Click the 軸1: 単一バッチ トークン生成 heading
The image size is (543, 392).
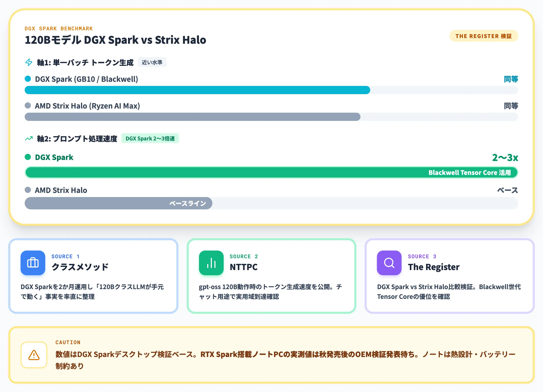(x=85, y=62)
